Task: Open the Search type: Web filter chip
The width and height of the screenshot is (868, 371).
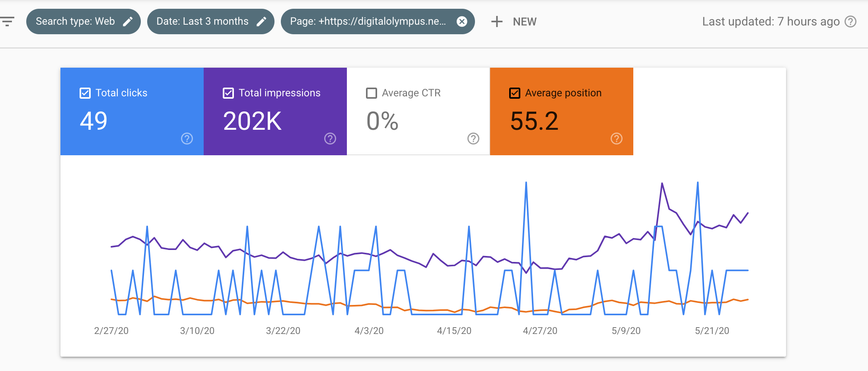Action: (84, 21)
